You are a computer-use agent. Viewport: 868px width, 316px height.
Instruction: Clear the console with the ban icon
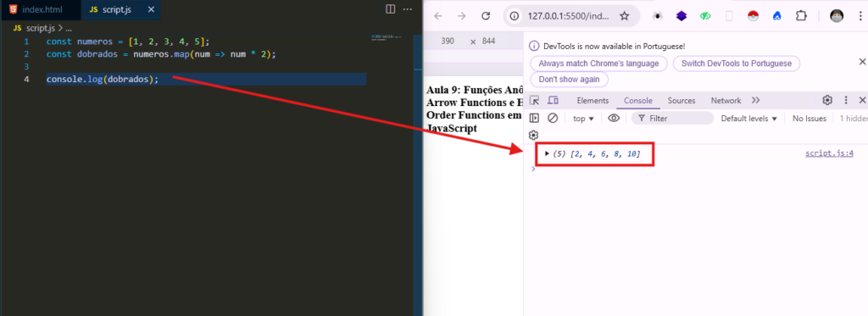pos(553,118)
